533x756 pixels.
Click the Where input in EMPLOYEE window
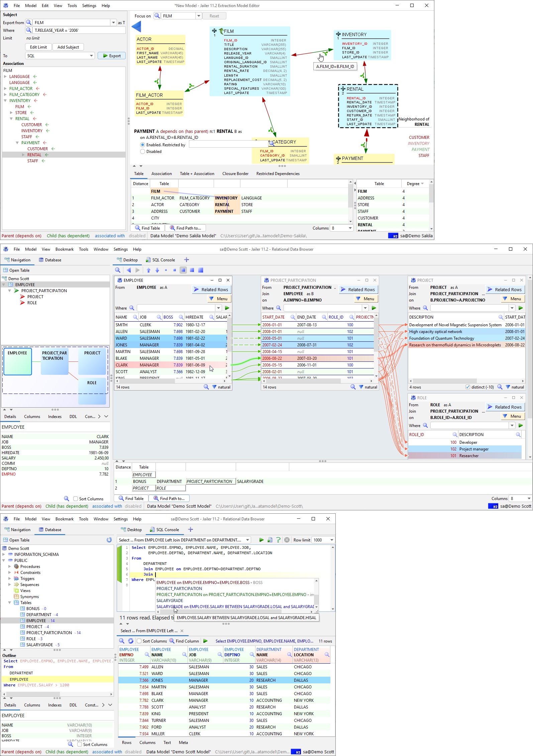(x=176, y=308)
